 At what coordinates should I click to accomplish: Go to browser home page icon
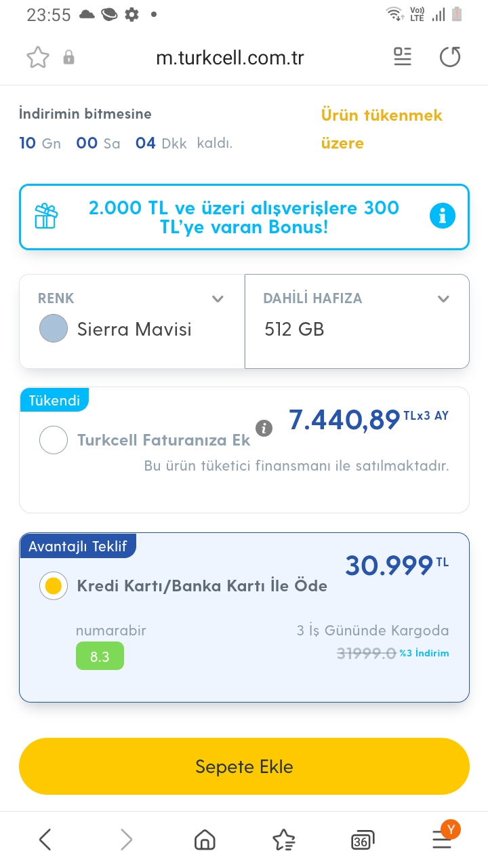pyautogui.click(x=205, y=840)
